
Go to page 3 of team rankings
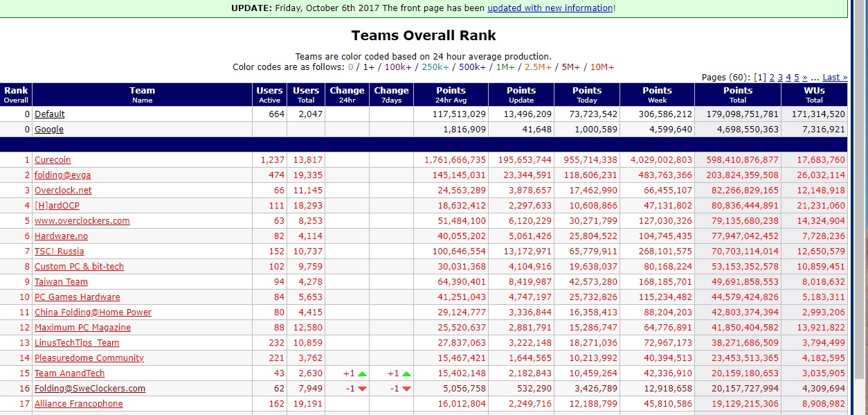pos(780,78)
